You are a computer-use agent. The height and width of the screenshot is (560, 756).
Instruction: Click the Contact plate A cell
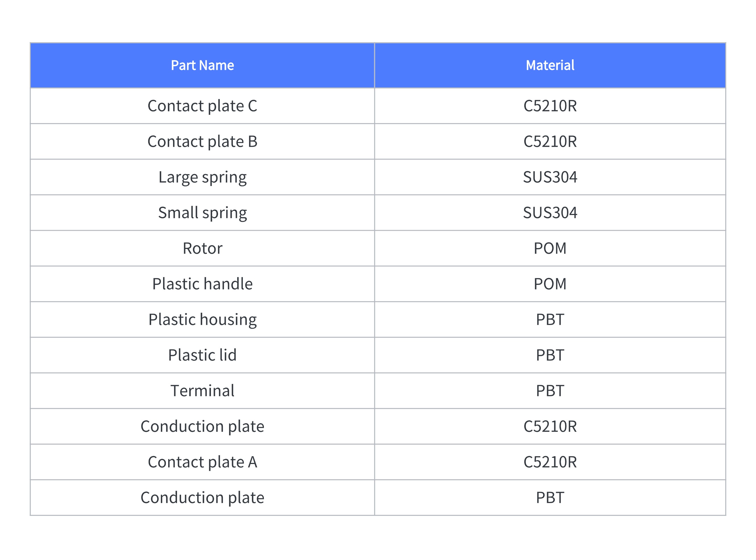tap(202, 462)
